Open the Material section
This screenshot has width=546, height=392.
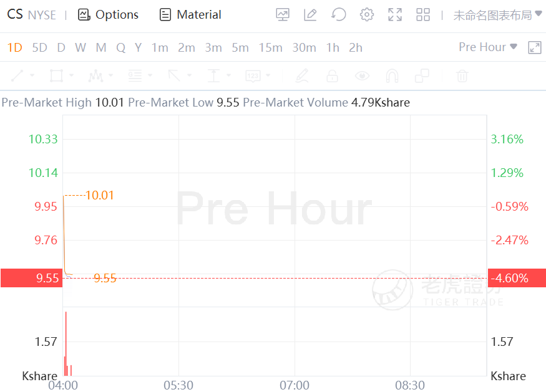(190, 14)
